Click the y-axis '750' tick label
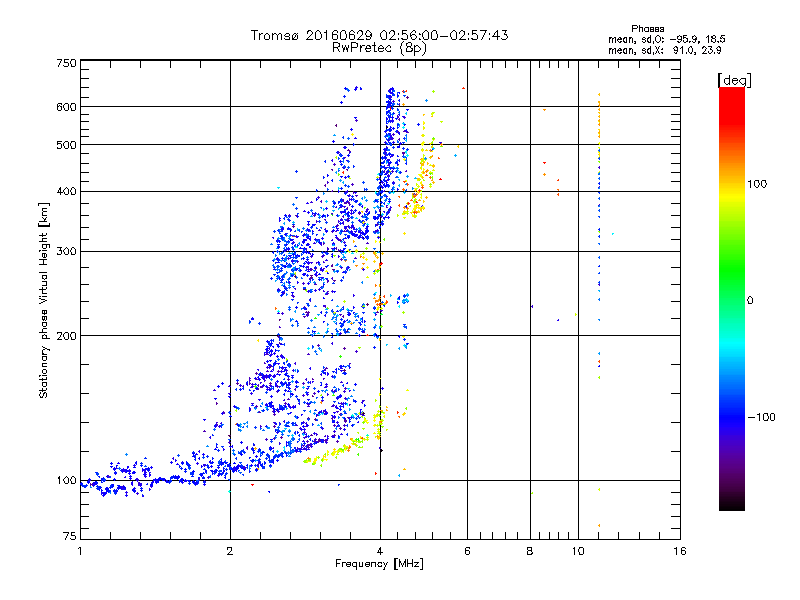 click(x=66, y=63)
